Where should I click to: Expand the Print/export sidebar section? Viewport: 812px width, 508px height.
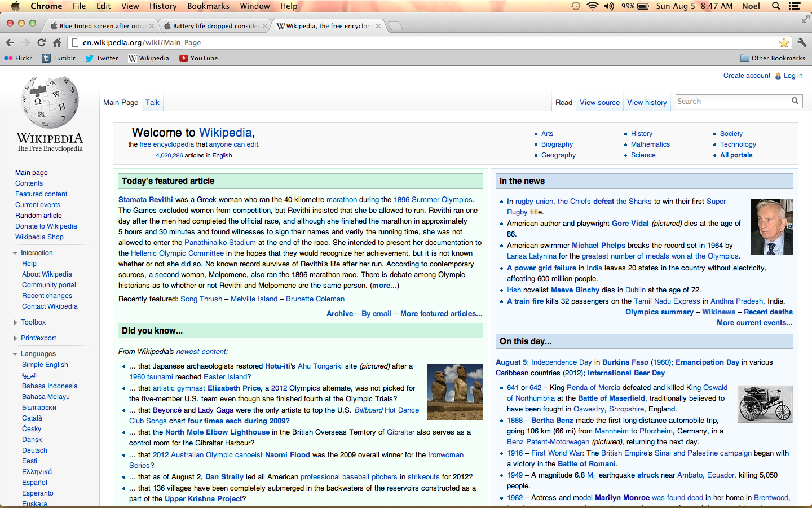coord(15,338)
